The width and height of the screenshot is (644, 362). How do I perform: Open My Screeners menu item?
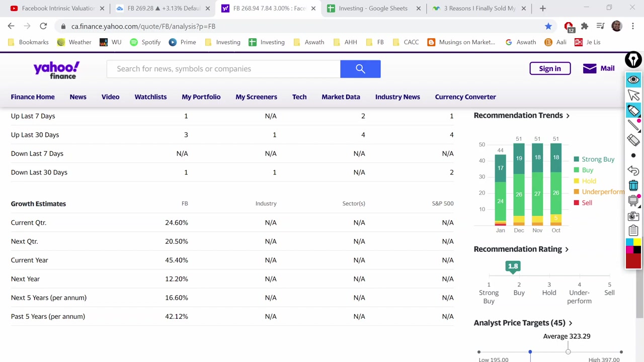coord(256,97)
